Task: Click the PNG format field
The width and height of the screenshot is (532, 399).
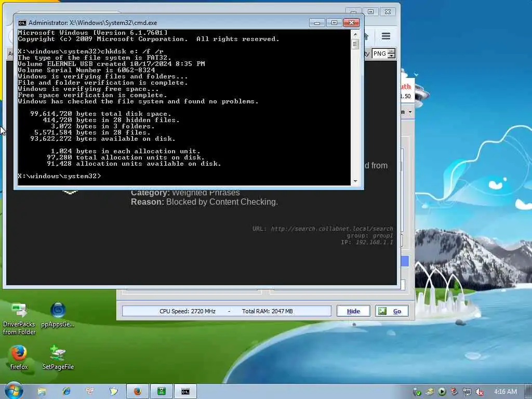Action: pos(380,54)
